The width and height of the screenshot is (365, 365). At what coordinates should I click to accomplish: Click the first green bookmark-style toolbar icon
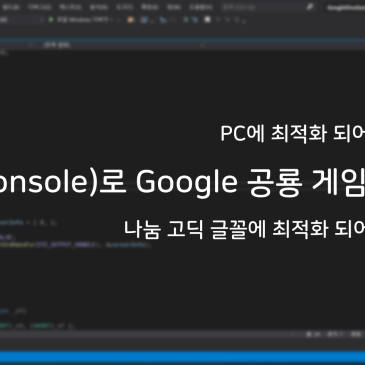186,20
